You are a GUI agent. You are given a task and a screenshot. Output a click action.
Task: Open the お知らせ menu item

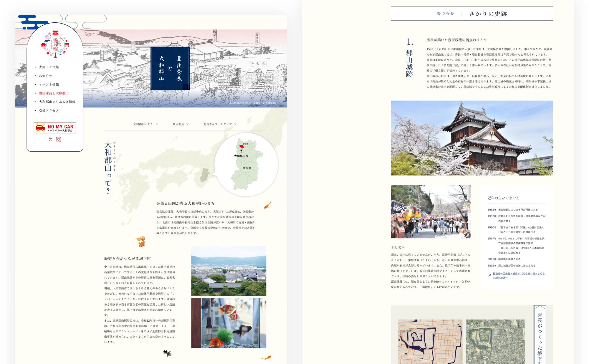45,76
